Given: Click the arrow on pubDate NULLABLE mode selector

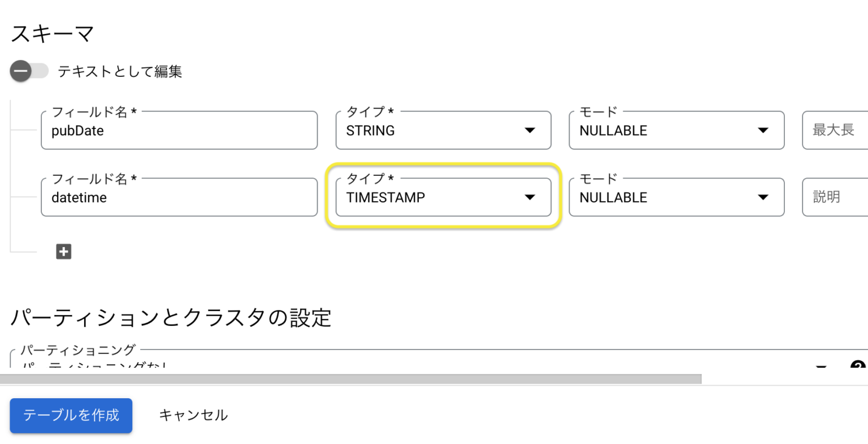Looking at the screenshot, I should click(763, 131).
